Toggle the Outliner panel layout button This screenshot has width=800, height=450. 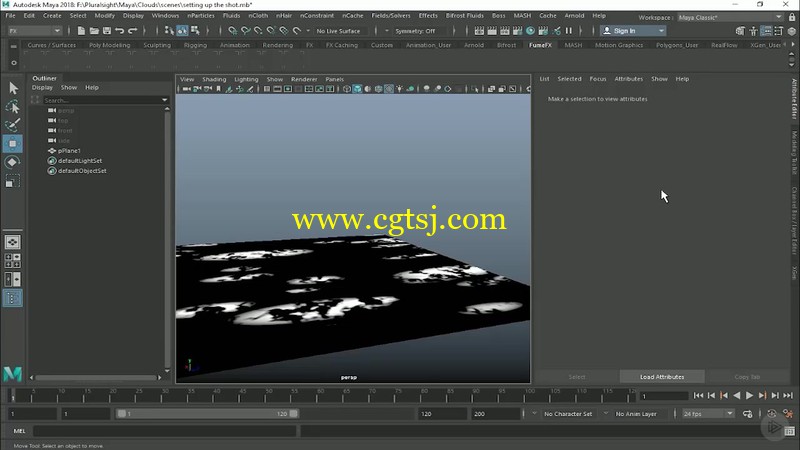13,298
